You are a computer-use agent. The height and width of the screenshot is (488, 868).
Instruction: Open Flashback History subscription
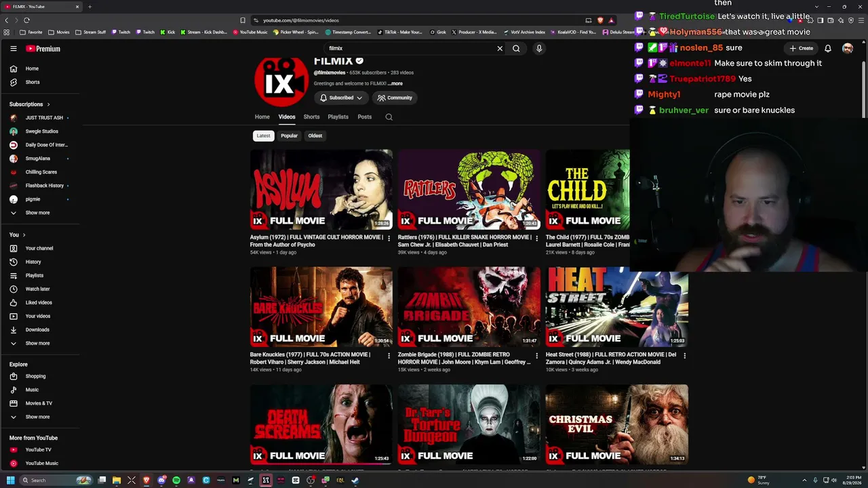tap(41, 186)
